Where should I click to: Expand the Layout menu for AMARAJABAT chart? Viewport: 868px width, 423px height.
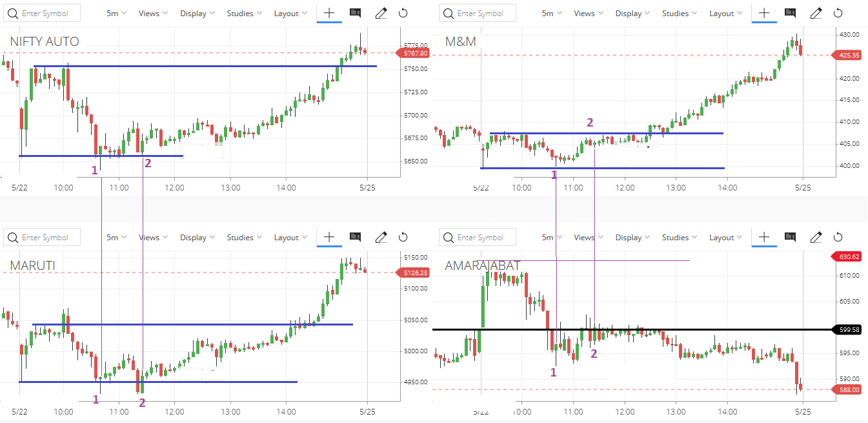tap(726, 237)
